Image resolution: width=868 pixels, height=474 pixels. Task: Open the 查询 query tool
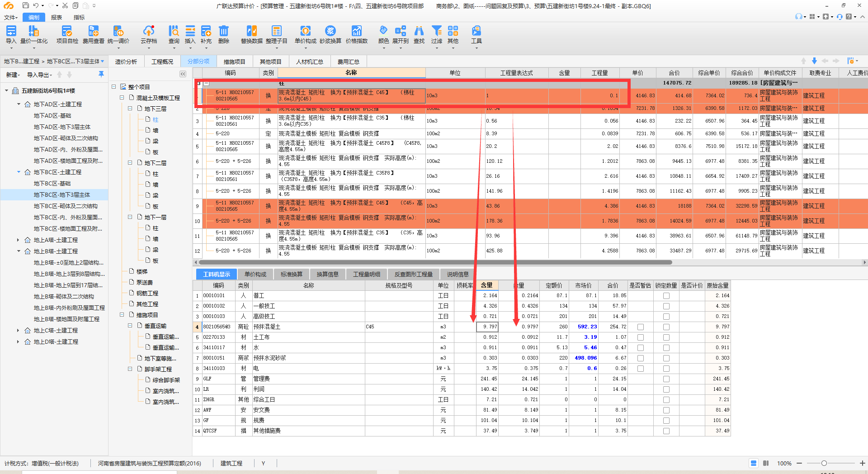pyautogui.click(x=174, y=35)
